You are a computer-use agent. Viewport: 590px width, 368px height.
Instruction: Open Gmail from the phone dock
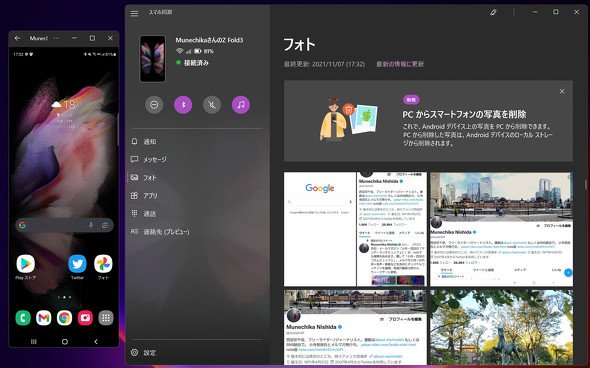click(44, 318)
